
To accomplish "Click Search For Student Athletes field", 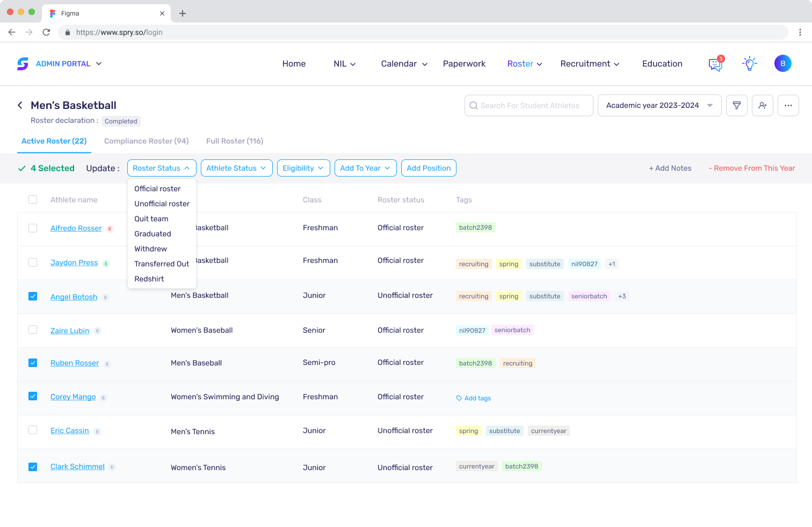I will 529,106.
